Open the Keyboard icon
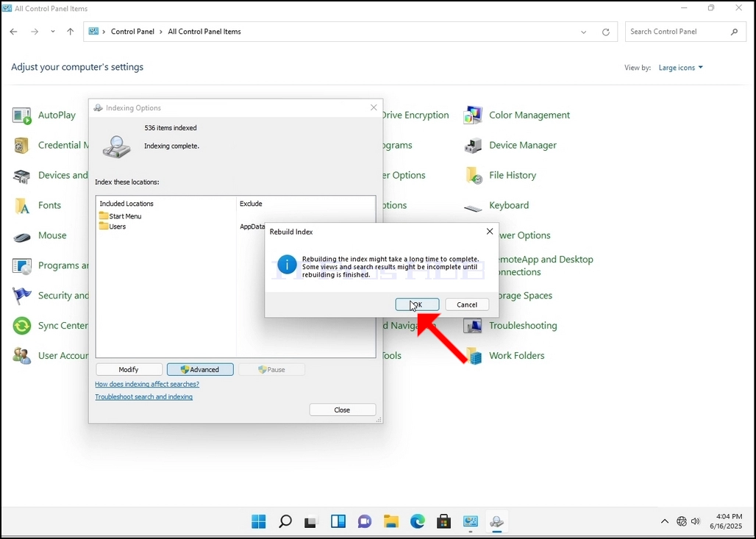Image resolution: width=756 pixels, height=539 pixels. [472, 208]
